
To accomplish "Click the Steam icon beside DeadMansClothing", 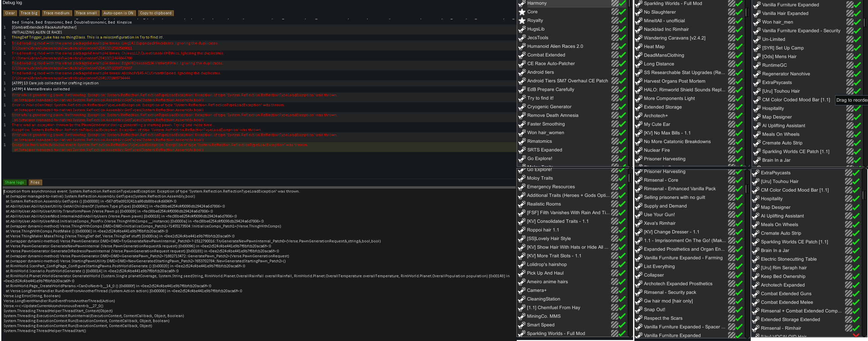I will tap(638, 55).
